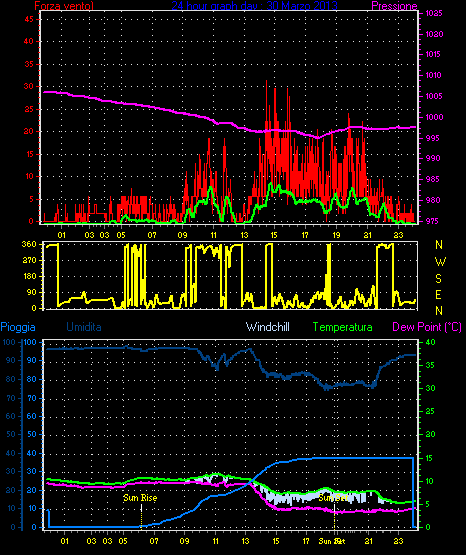Click hour '13' on the wind graph time axis
The image size is (466, 555).
coord(244,235)
